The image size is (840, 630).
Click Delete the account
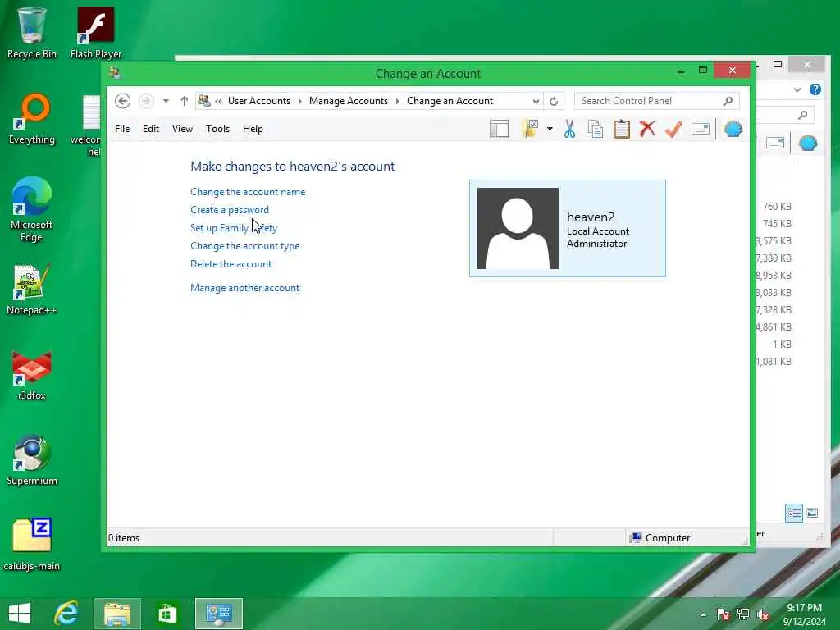(231, 264)
